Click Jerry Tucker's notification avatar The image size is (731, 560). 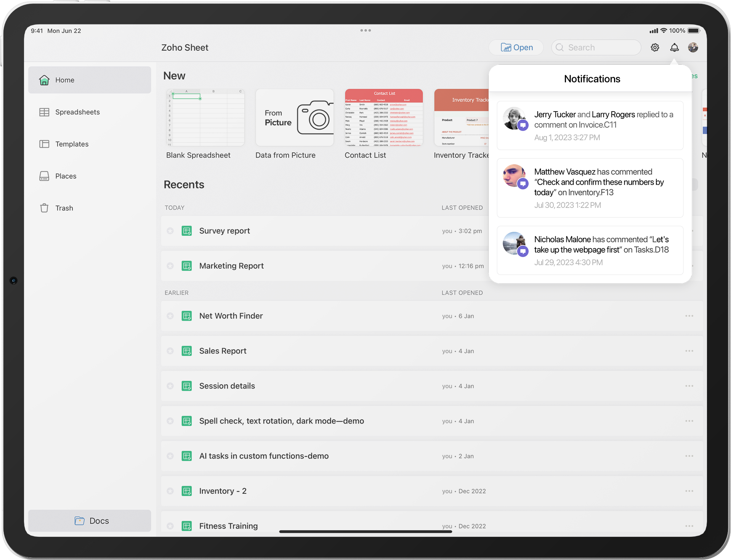[x=515, y=118]
